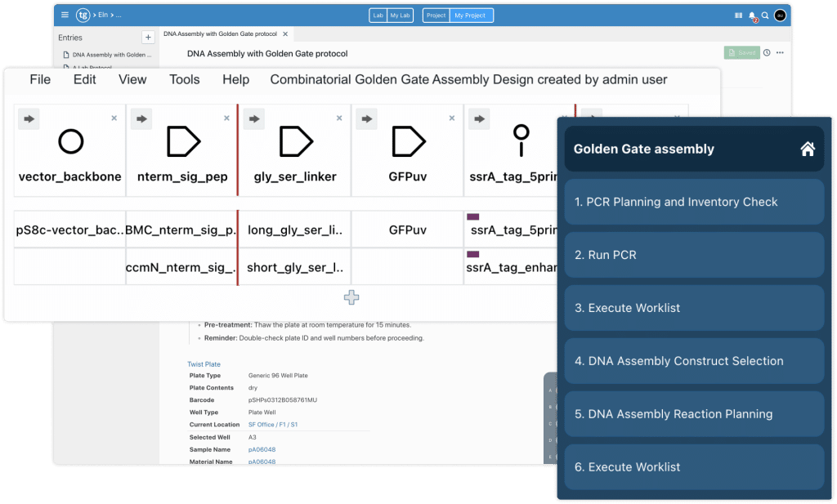Open the ellipsis options menu near Saved

[779, 52]
